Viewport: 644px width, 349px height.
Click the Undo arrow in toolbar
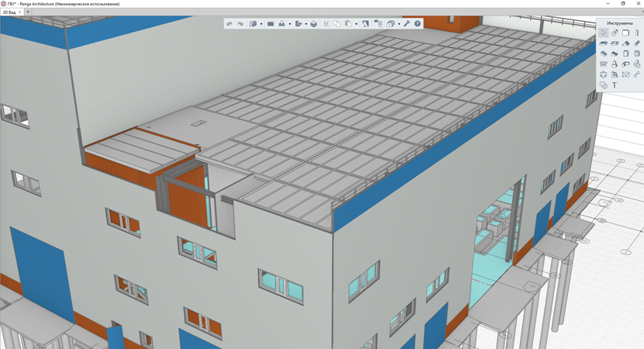coord(229,24)
